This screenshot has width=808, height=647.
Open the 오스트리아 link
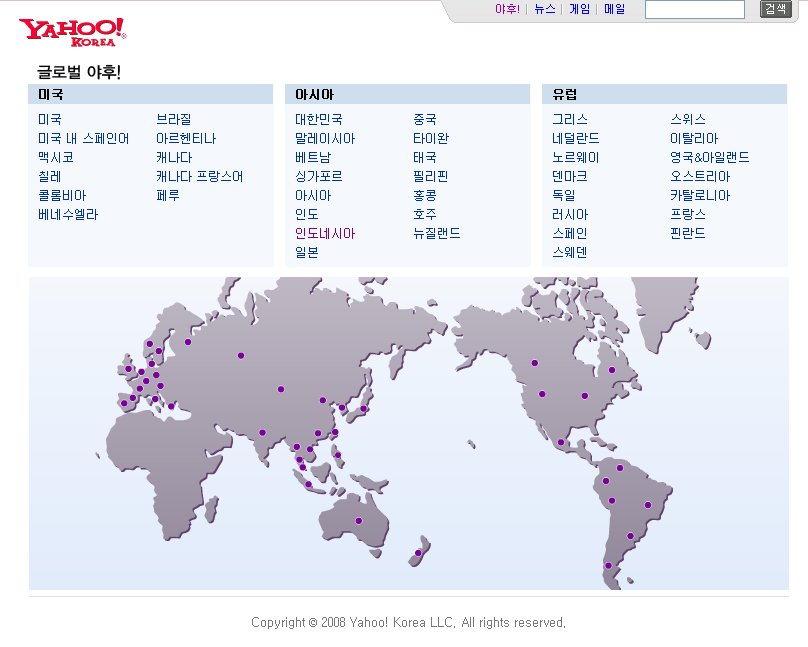pyautogui.click(x=700, y=177)
